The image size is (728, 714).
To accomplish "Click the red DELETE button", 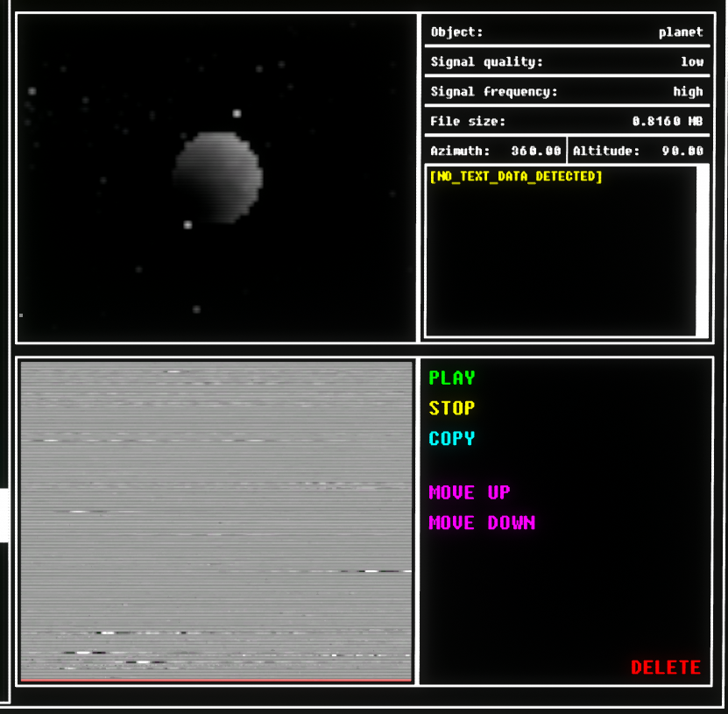I will pos(665,668).
